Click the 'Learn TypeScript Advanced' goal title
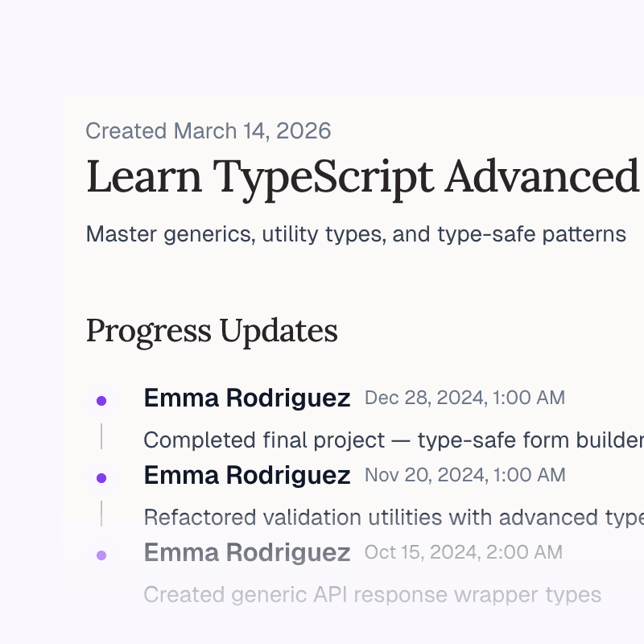Image resolution: width=644 pixels, height=644 pixels. (362, 175)
